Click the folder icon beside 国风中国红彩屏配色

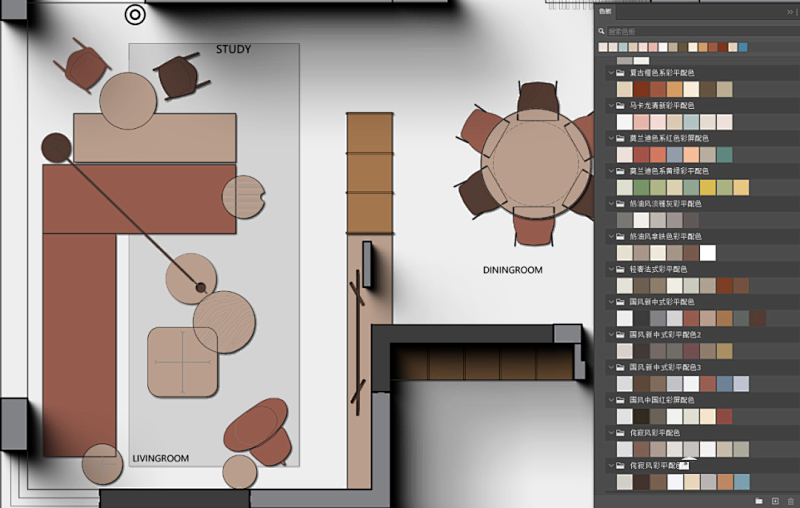(620, 400)
